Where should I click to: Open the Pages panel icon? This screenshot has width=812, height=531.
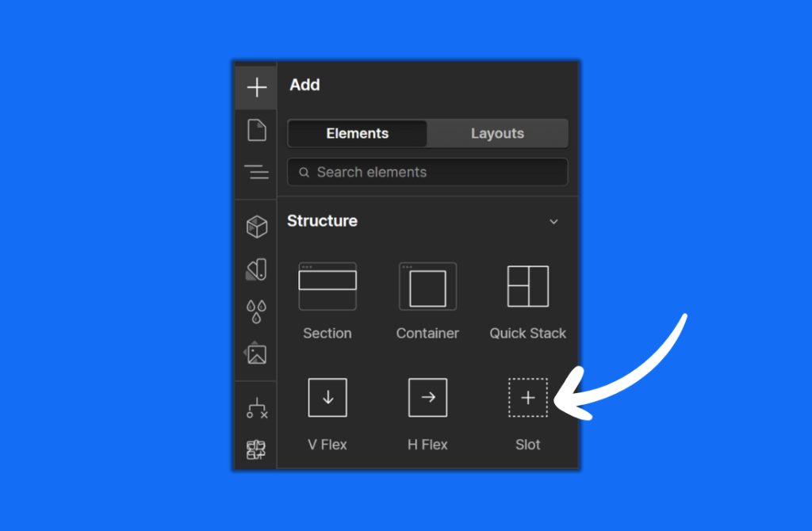[x=256, y=130]
